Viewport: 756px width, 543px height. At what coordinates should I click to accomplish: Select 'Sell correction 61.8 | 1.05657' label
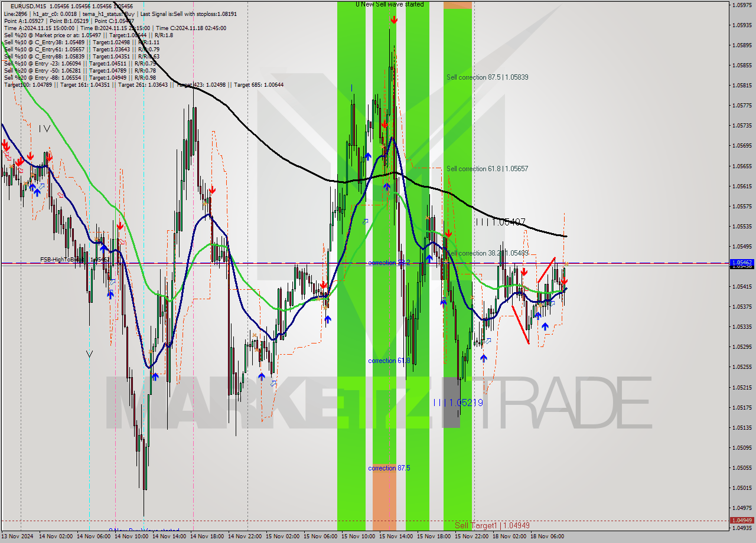(x=487, y=169)
